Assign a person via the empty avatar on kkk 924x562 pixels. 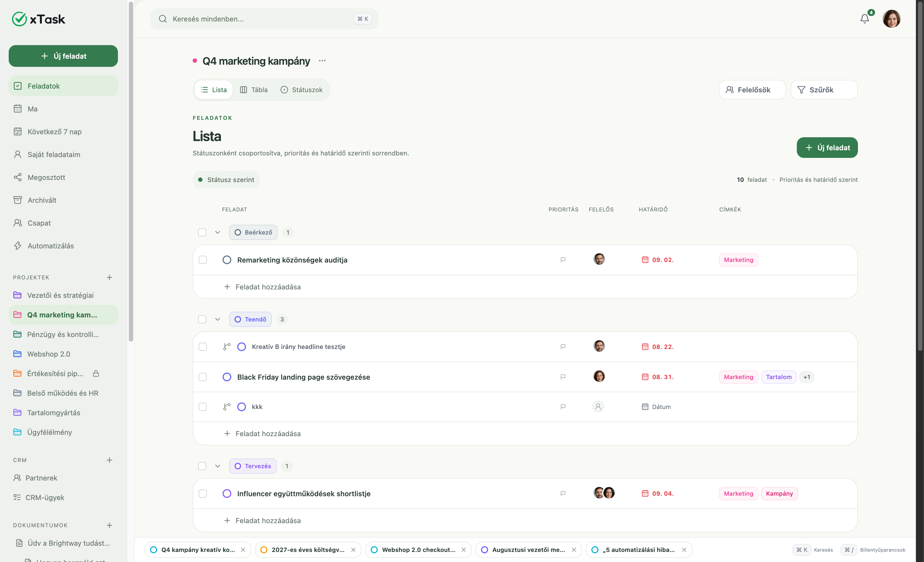pos(598,407)
